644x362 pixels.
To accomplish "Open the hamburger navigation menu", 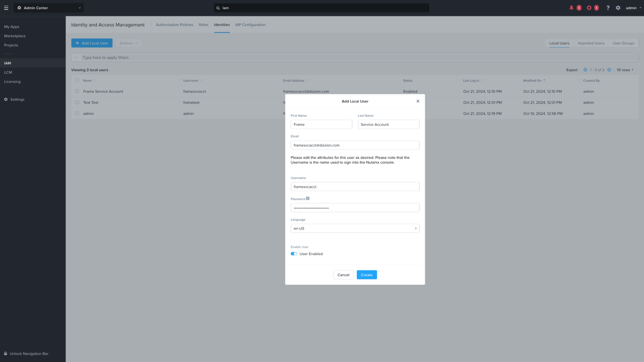I will coord(6,8).
